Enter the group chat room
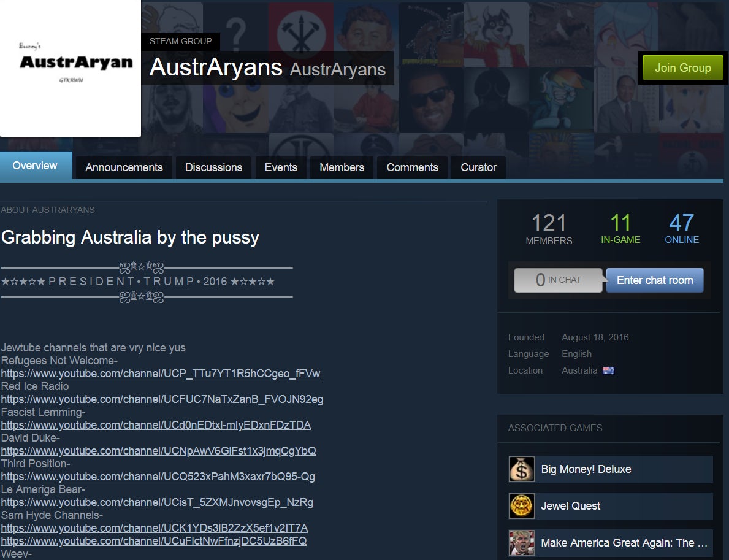Image resolution: width=729 pixels, height=560 pixels. tap(654, 280)
